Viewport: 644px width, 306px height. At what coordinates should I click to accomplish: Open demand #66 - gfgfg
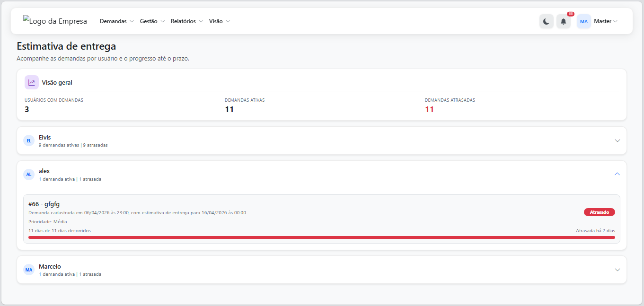[44, 204]
